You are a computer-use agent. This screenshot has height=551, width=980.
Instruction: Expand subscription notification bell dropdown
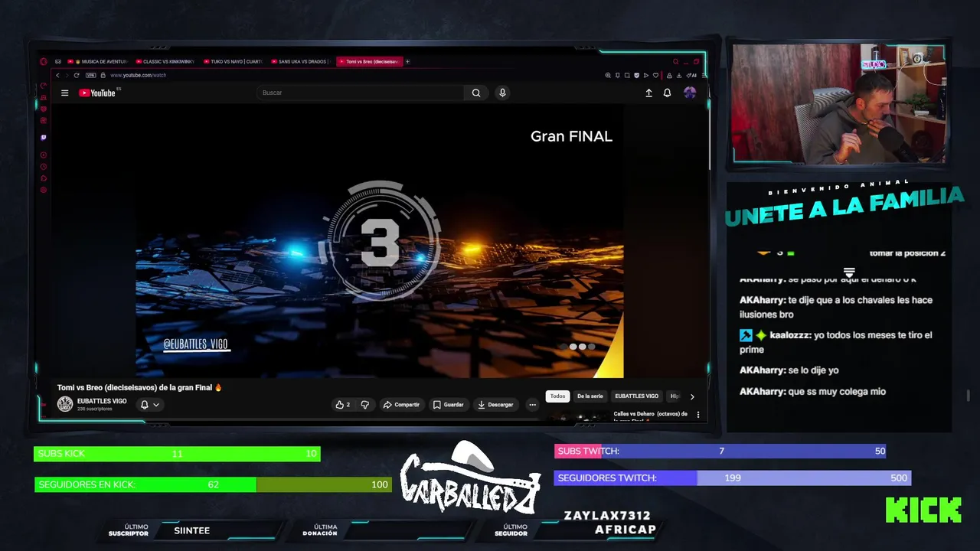pos(150,404)
